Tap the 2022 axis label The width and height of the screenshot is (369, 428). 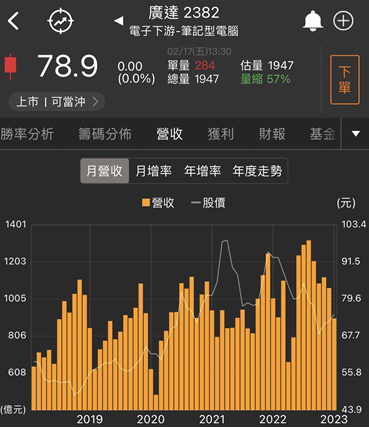[x=273, y=419]
